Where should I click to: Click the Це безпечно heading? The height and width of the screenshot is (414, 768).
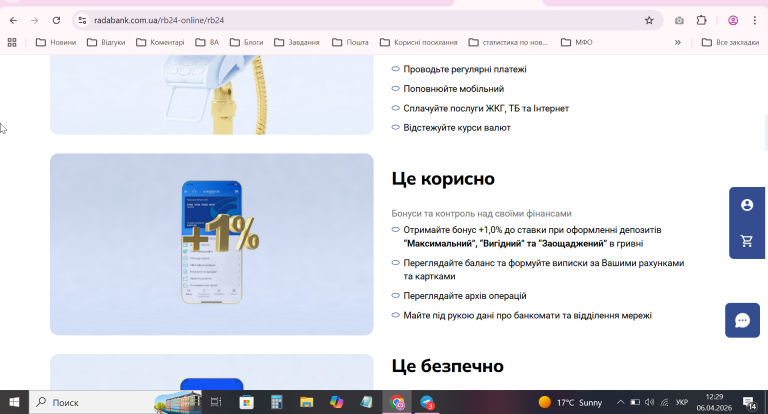448,366
